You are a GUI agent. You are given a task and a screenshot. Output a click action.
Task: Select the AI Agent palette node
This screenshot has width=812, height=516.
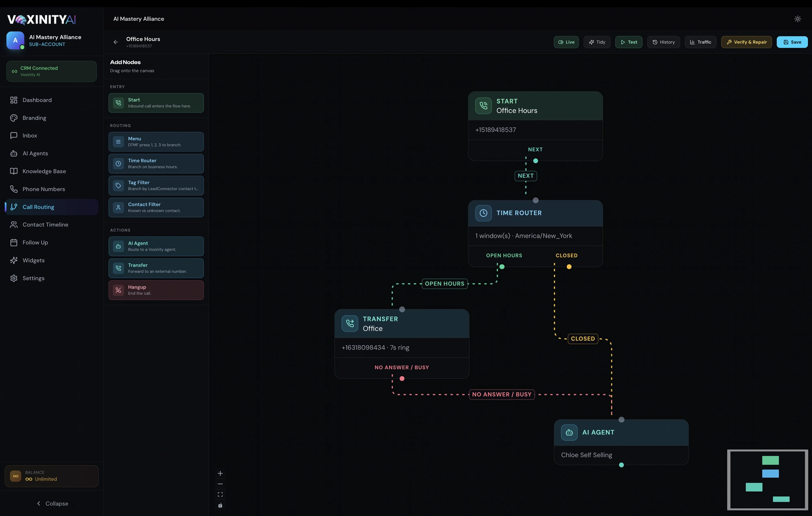tap(156, 246)
